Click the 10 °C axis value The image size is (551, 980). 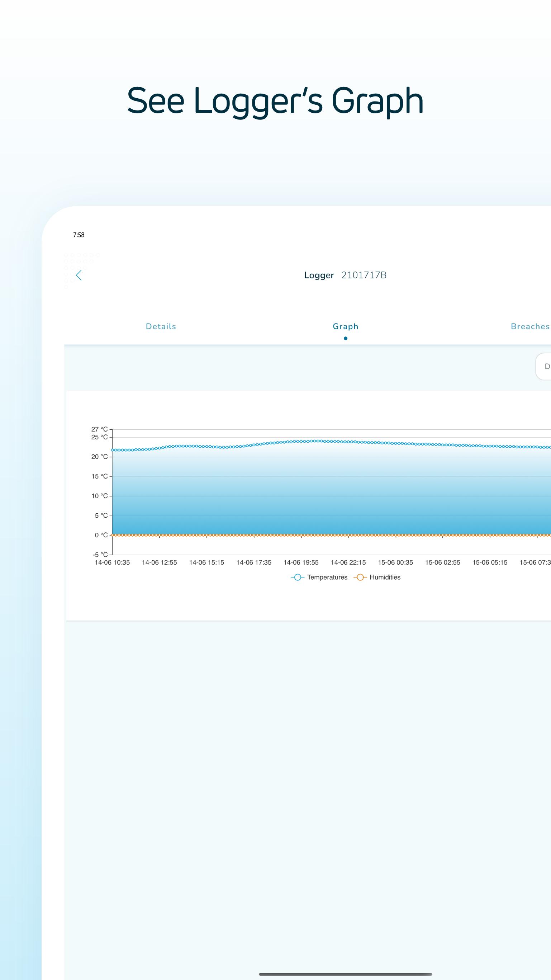click(99, 496)
